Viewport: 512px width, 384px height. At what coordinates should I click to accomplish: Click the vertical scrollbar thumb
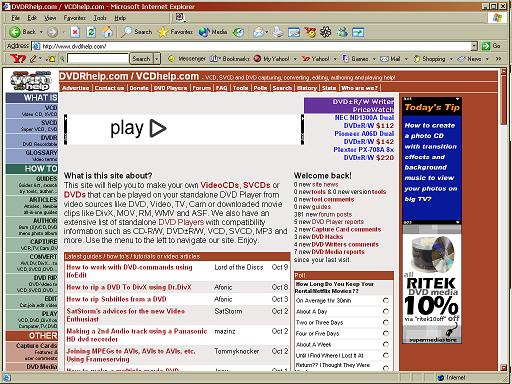click(x=503, y=100)
